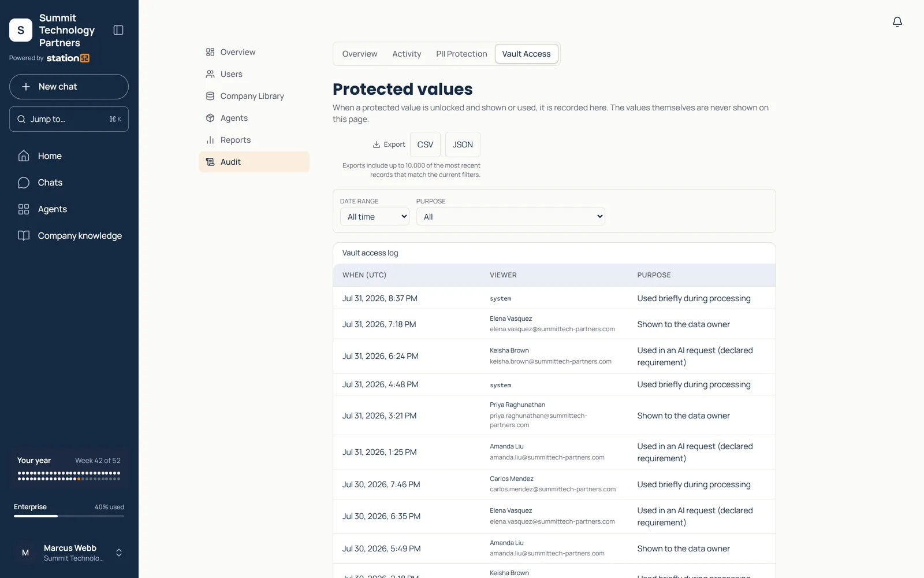Click the Company knowledge book icon
This screenshot has height=578, width=924.
(x=24, y=236)
